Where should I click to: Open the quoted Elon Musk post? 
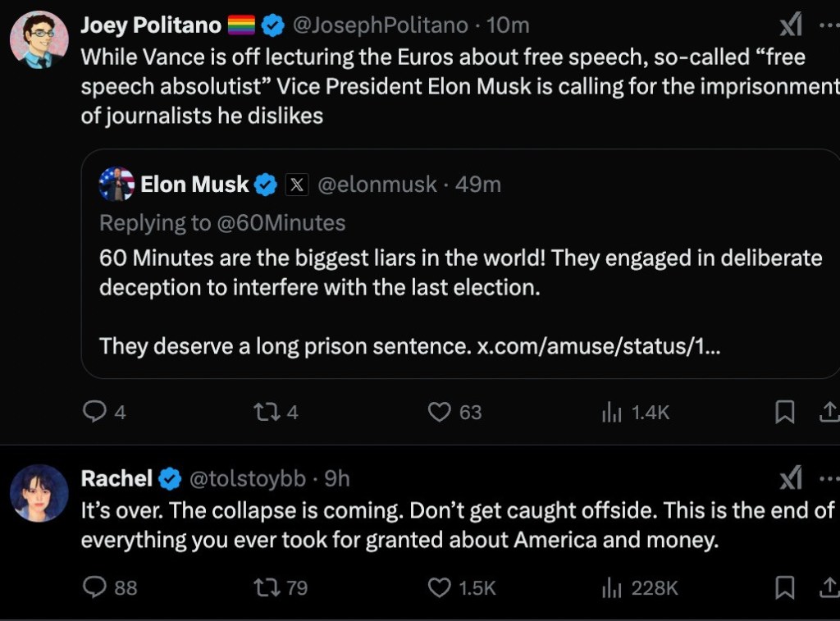click(x=459, y=271)
